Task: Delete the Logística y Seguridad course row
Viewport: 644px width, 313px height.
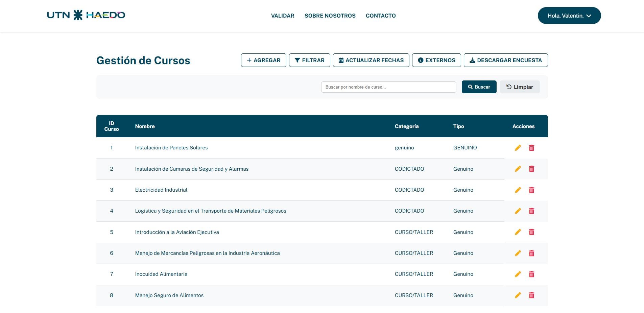Action: (531, 211)
